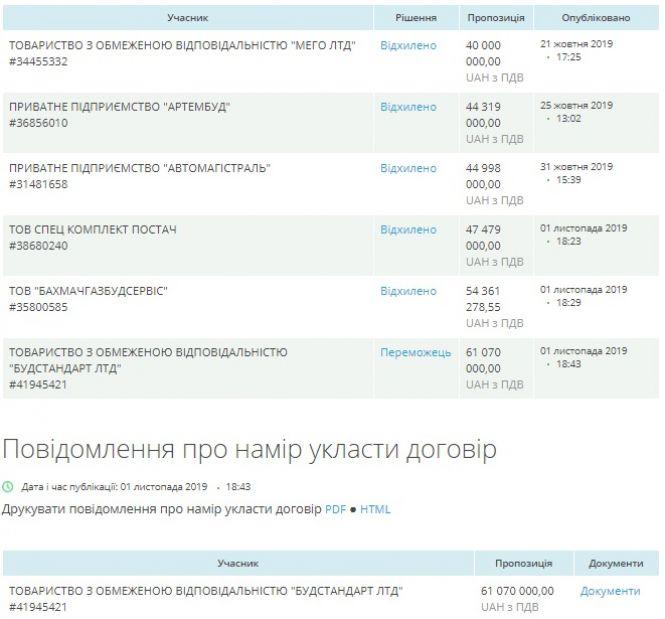The height and width of the screenshot is (619, 665).
Task: Select participant ТОВ "БАХМАЧГАЗБУДСЕРВІС"
Action: (x=88, y=291)
